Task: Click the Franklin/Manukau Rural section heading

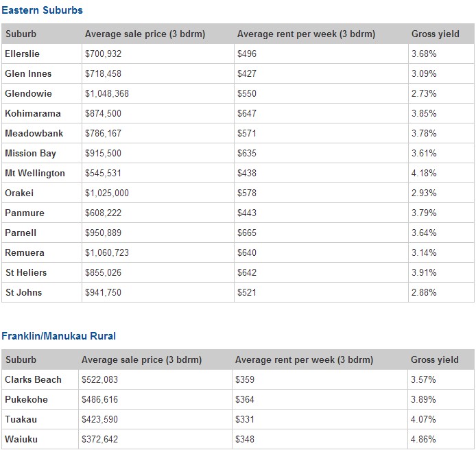Action: coord(58,336)
